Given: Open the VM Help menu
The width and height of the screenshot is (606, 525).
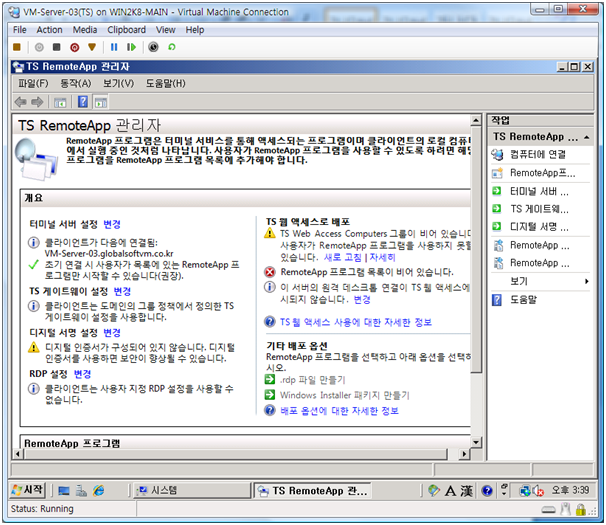Looking at the screenshot, I should [x=195, y=30].
